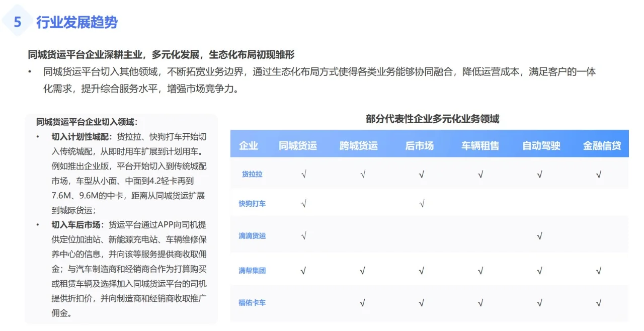The image size is (644, 331).
Task: Click the bold phrase 切入计划性城配
Action: [80, 136]
